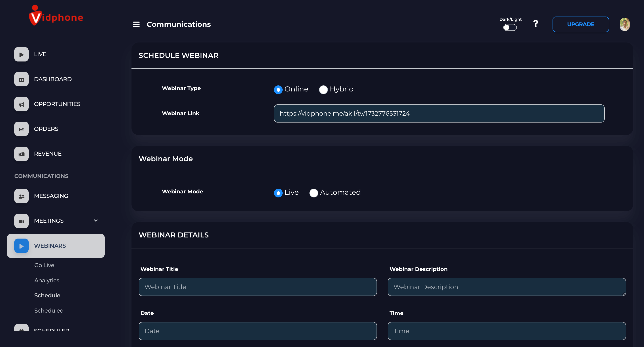Click the UPGRADE button
The height and width of the screenshot is (347, 644).
(580, 24)
